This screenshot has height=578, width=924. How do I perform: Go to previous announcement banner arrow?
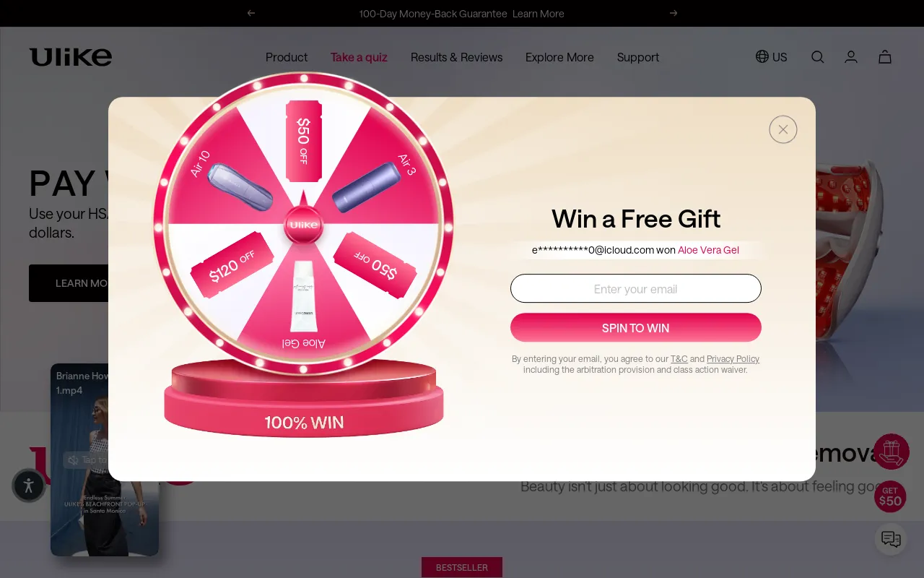251,13
